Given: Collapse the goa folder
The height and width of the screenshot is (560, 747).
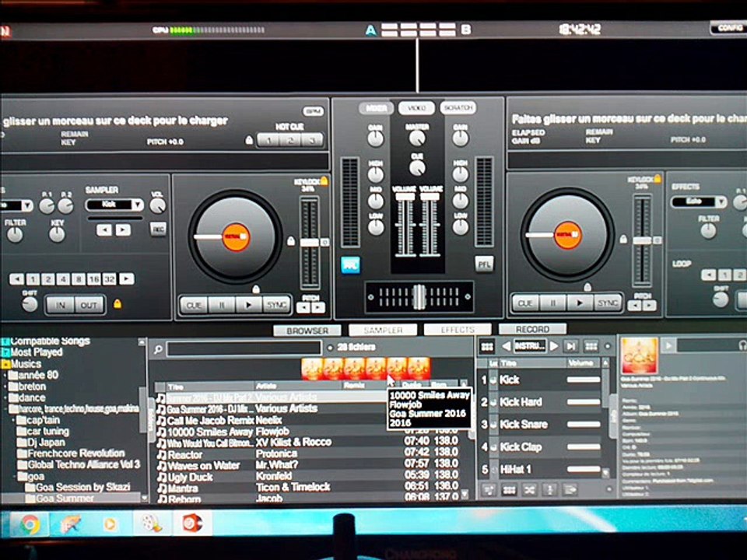Looking at the screenshot, I should [13, 476].
